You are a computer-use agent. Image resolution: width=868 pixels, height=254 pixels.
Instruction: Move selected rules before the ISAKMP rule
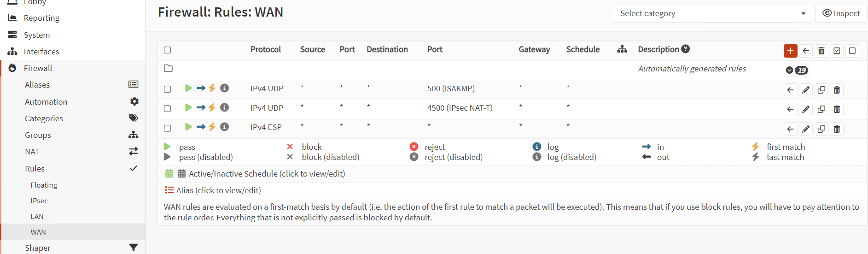790,90
